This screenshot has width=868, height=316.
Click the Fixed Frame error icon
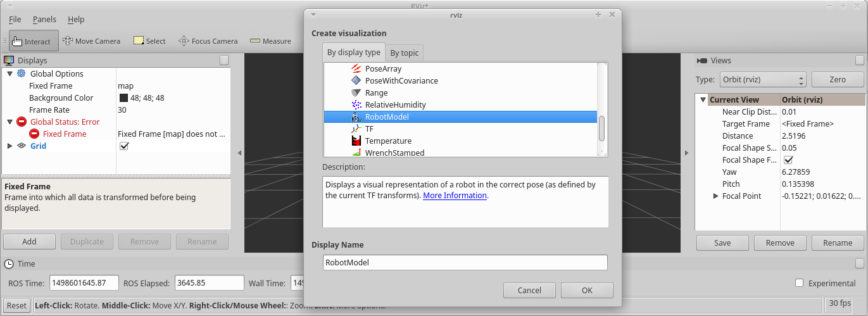pos(34,134)
